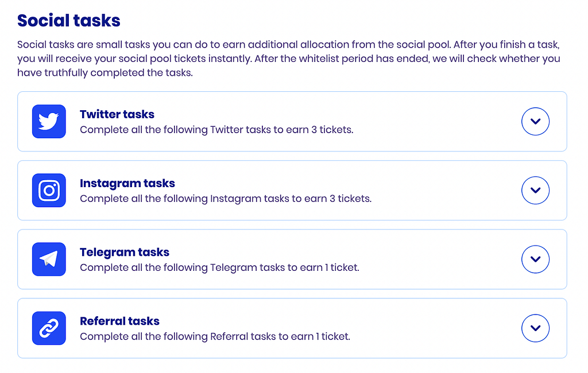
Task: Expand the Telegram tasks chevron
Action: [535, 259]
